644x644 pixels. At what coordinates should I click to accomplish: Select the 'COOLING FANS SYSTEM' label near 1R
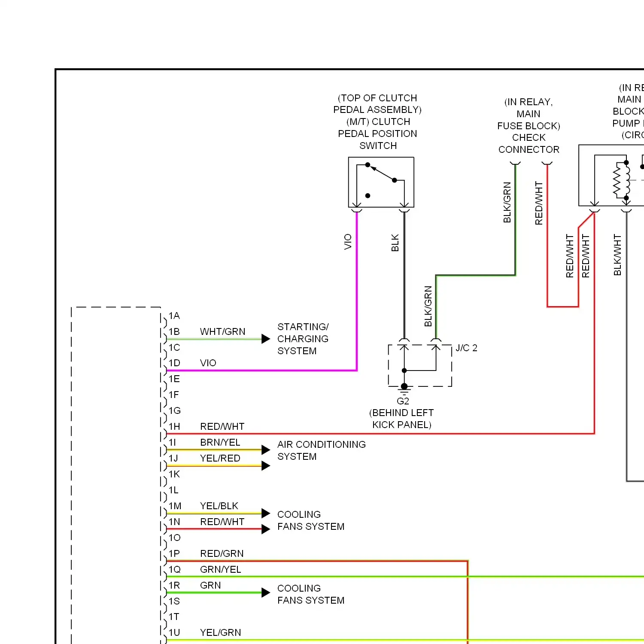311,594
